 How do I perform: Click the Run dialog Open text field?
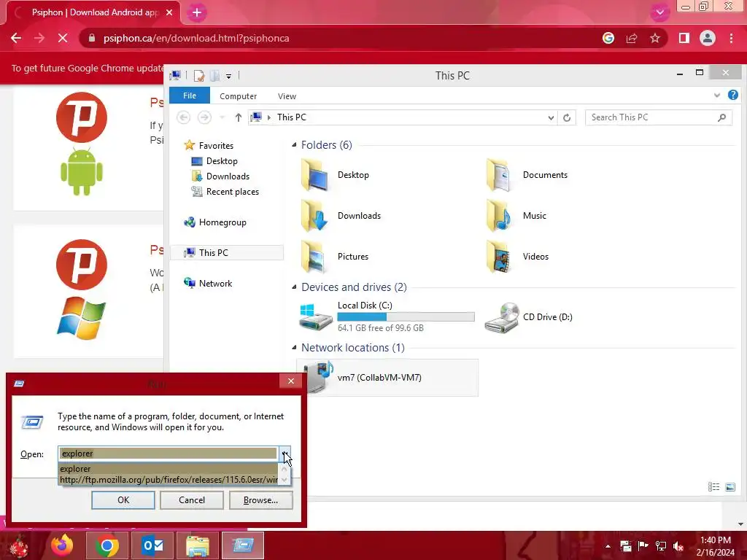tap(169, 454)
